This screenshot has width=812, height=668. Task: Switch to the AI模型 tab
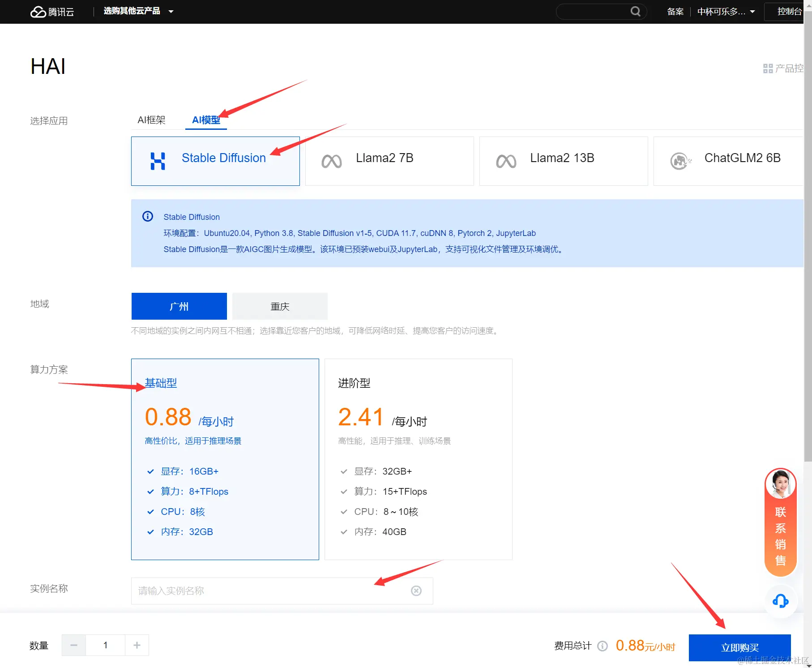206,120
